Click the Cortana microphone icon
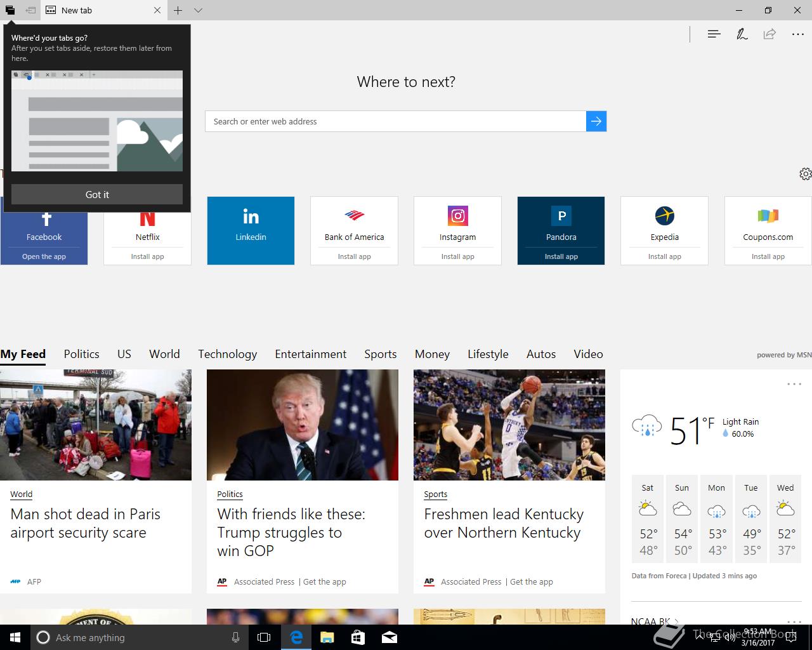This screenshot has height=650, width=812. 235,637
